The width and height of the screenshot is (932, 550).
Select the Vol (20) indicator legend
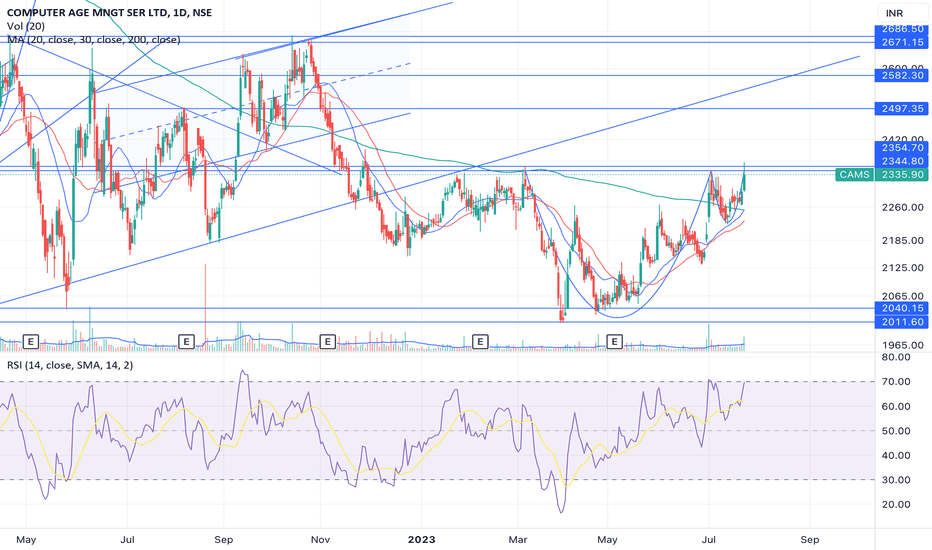coord(26,26)
